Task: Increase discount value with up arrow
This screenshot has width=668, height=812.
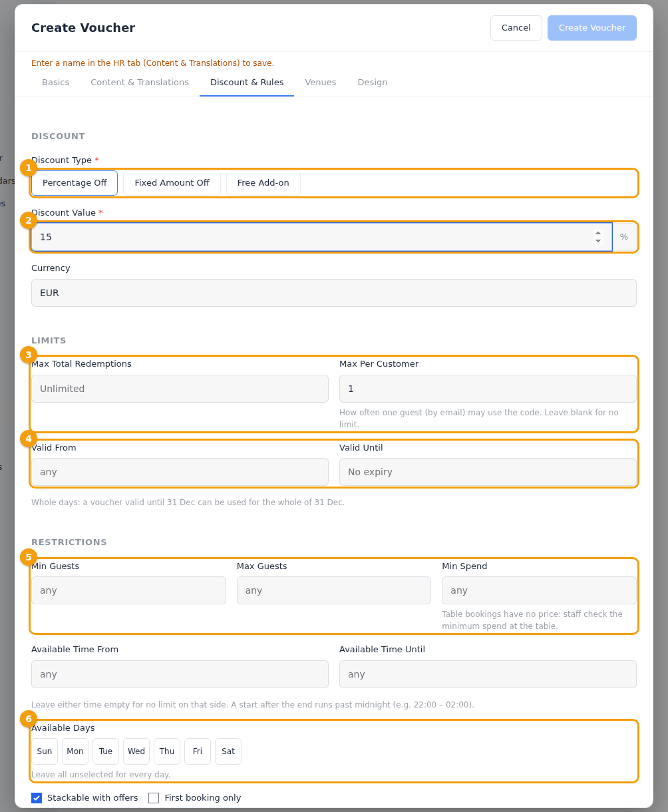Action: click(598, 233)
